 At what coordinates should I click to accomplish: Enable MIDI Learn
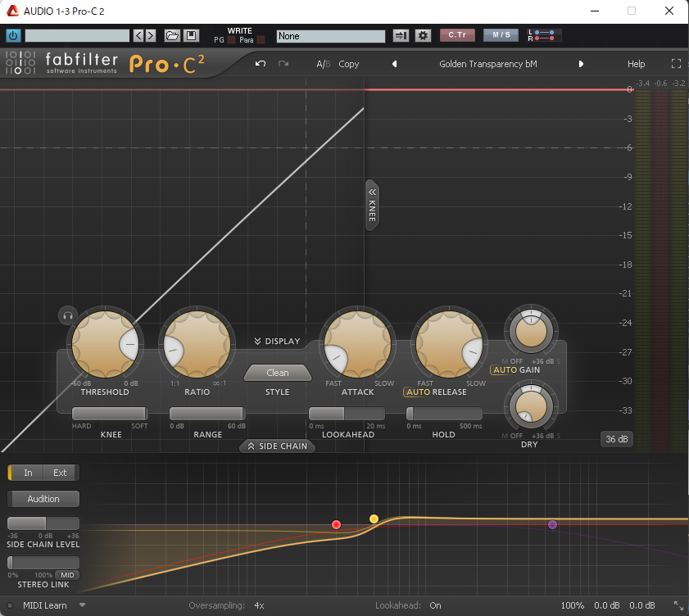(44, 605)
